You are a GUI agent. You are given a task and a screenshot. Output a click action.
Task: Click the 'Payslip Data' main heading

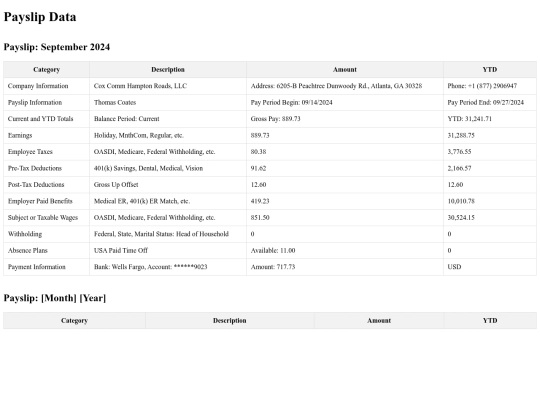coord(40,17)
